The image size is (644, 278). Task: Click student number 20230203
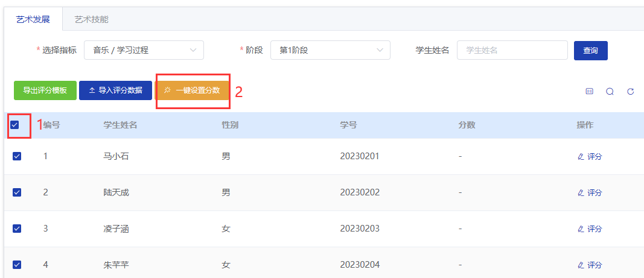[x=360, y=229]
